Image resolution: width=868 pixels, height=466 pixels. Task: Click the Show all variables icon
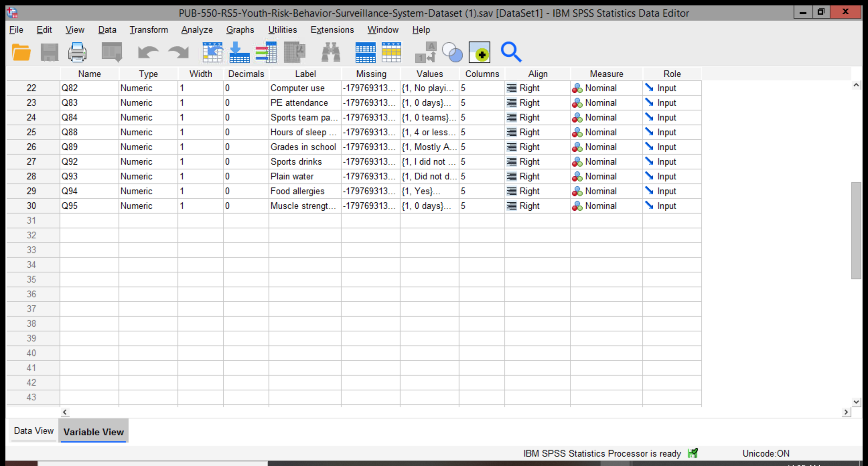[480, 53]
